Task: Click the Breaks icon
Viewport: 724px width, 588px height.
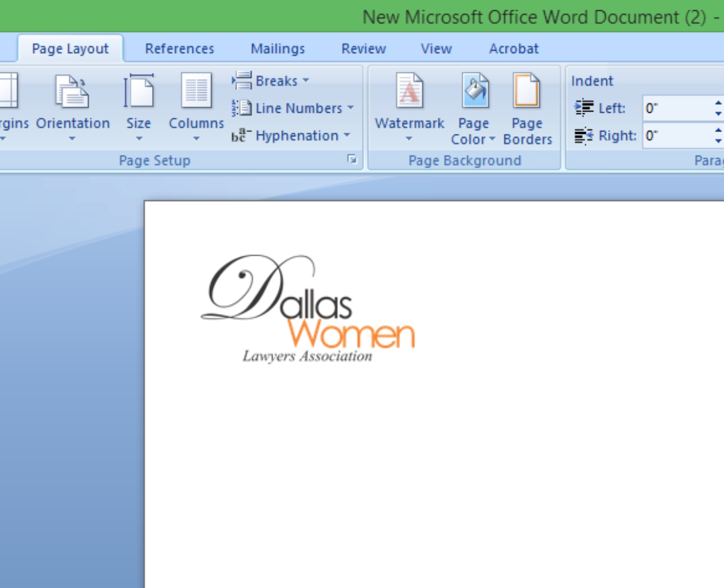Action: click(241, 80)
